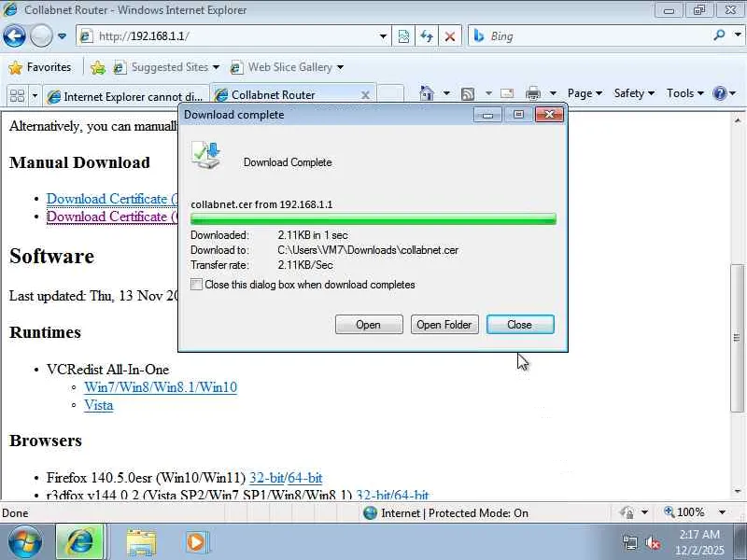The image size is (747, 560).
Task: Click Open in Download complete dialog
Action: (x=369, y=324)
